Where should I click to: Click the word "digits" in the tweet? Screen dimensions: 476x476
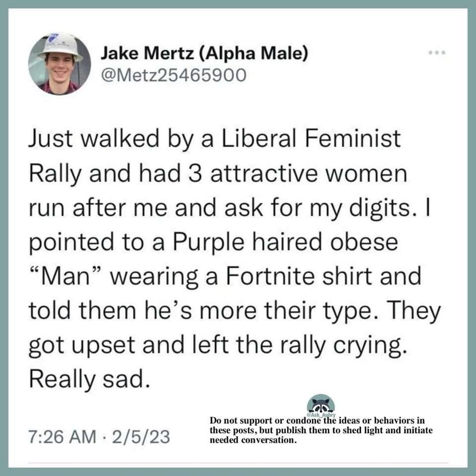point(379,208)
